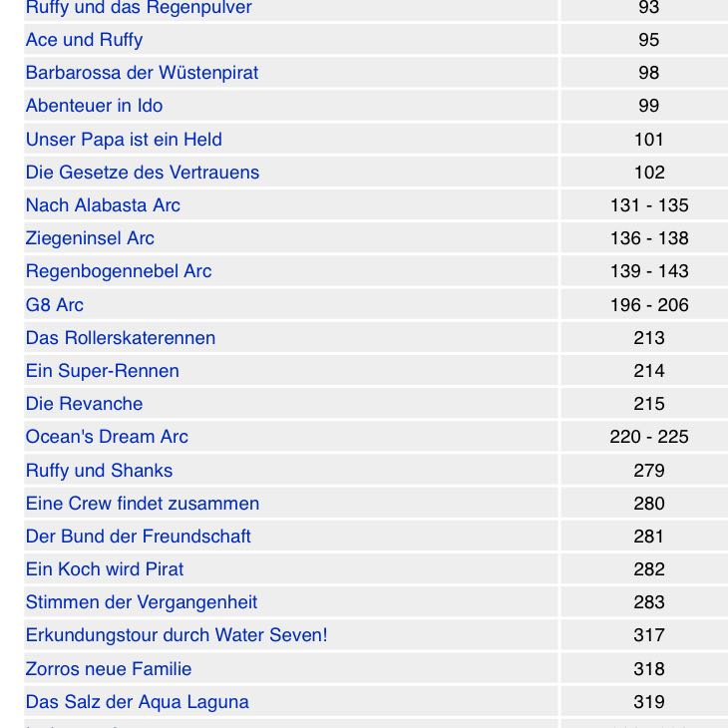
Task: Select 'Das Rollerskaterennen' episode link
Action: [121, 338]
